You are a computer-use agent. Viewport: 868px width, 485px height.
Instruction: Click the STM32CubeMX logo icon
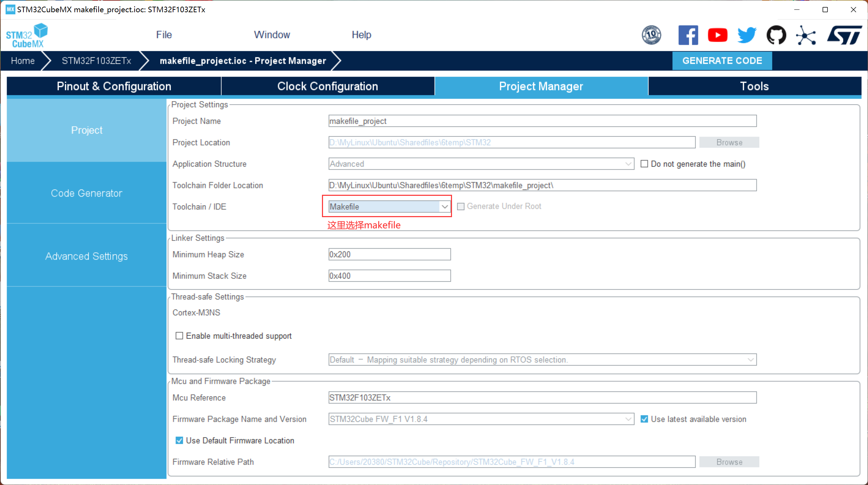pyautogui.click(x=27, y=35)
